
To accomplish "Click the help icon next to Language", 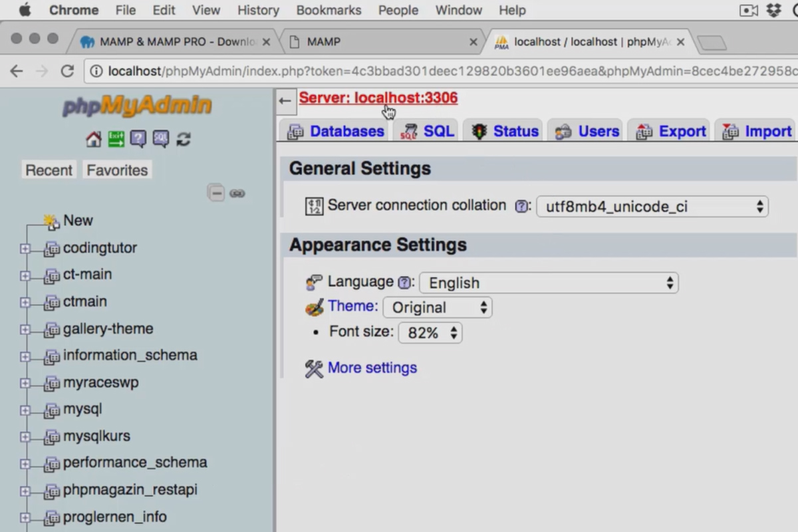I will [404, 283].
